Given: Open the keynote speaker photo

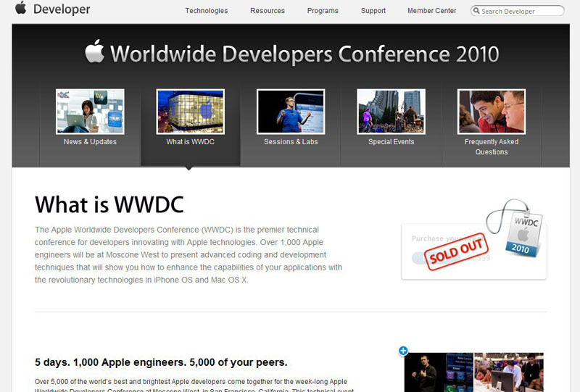Looking at the screenshot, I should point(439,372).
